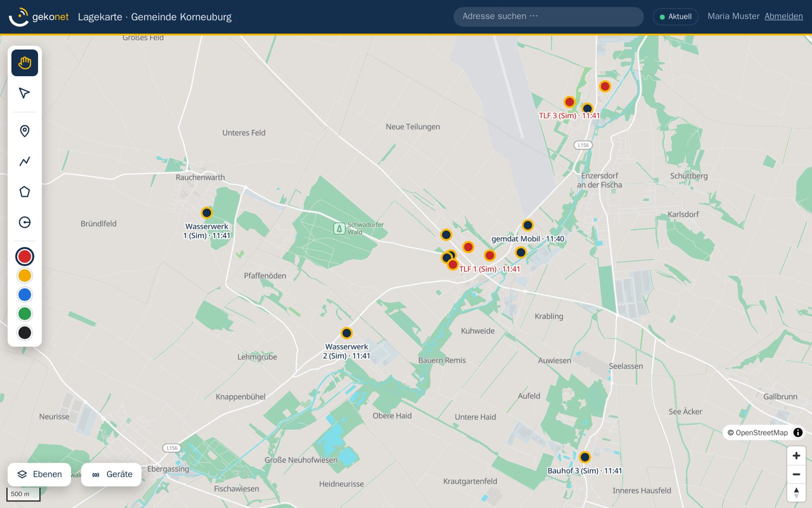The height and width of the screenshot is (508, 812).
Task: Click the TLF 1 (Sim) · 11:41 label
Action: point(490,269)
